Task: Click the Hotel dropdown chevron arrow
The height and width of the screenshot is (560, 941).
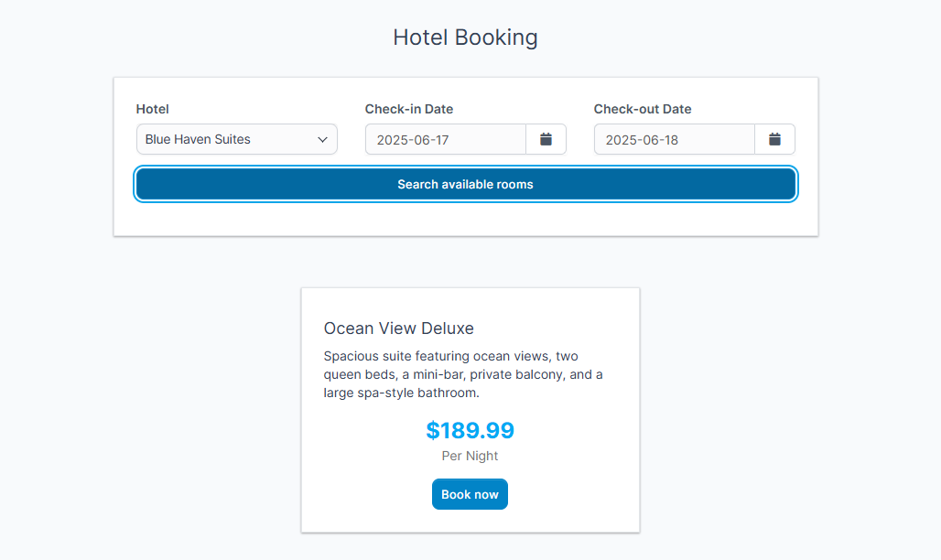Action: tap(322, 139)
